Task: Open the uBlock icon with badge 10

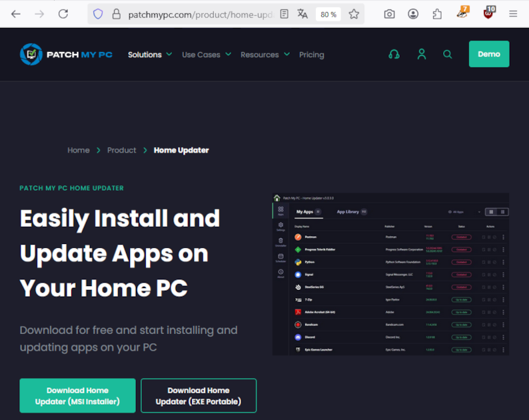Action: (488, 13)
